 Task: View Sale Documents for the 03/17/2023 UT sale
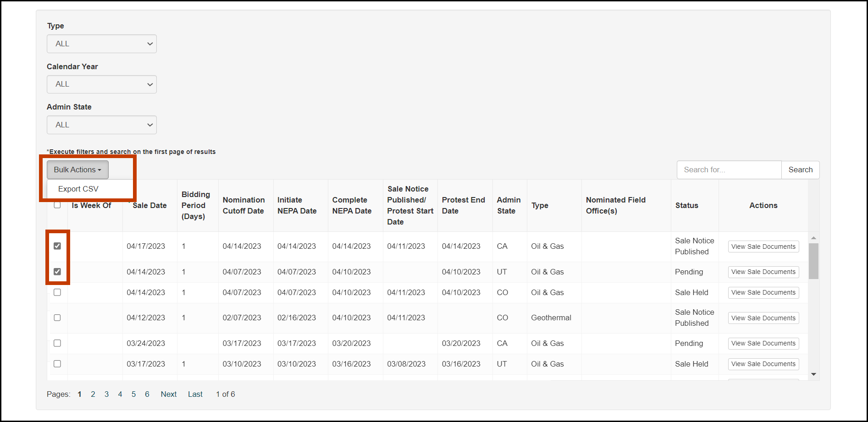click(763, 364)
